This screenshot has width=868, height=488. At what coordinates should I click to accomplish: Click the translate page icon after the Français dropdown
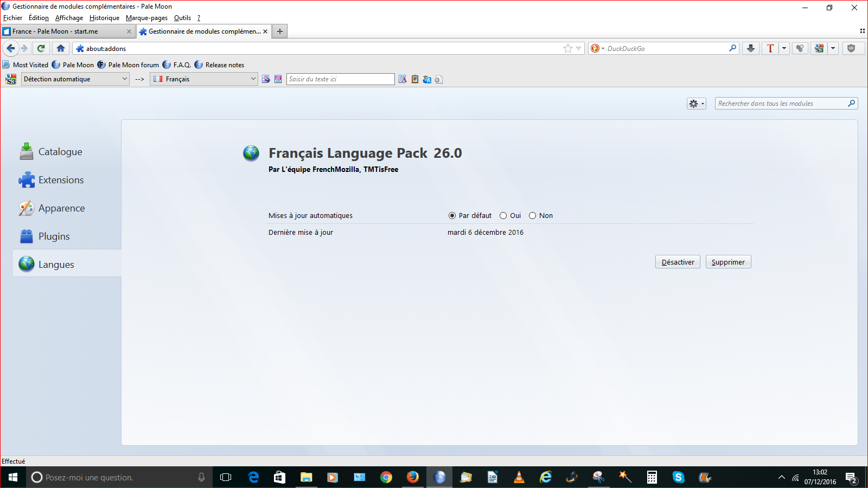click(266, 79)
